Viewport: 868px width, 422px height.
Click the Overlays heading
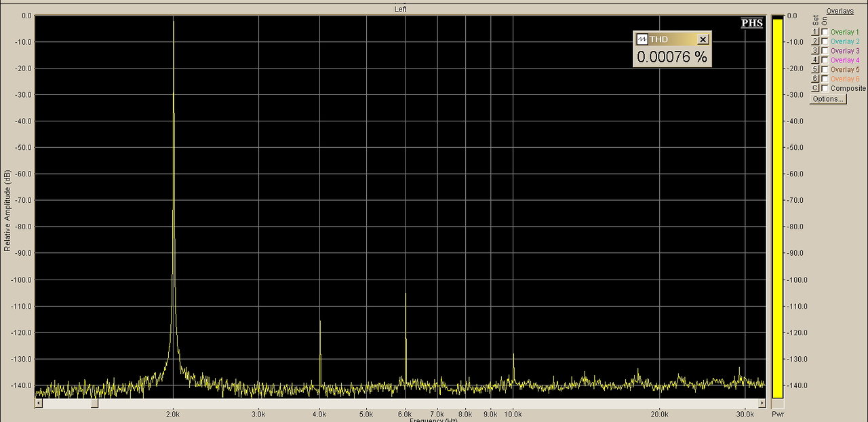coord(840,11)
